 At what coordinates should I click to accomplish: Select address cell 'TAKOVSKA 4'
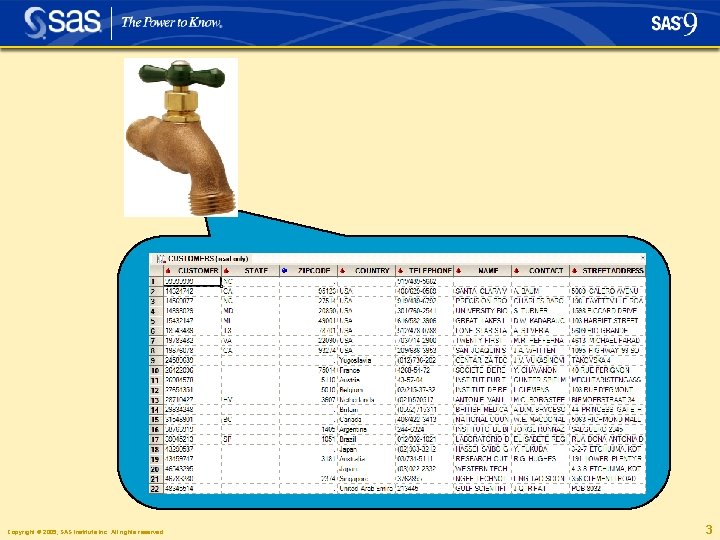pos(607,360)
